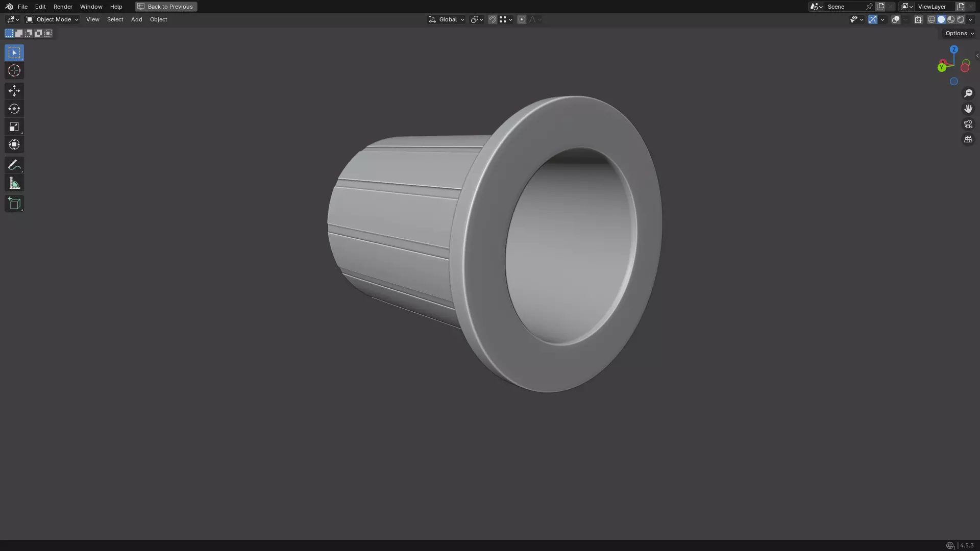Open selectability and visibility dropdown
This screenshot has width=980, height=551.
[x=857, y=19]
